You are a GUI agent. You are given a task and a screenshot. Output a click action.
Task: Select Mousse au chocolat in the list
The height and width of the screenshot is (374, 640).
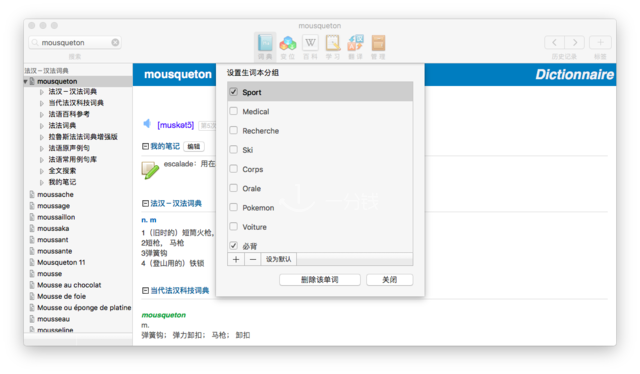pyautogui.click(x=69, y=285)
